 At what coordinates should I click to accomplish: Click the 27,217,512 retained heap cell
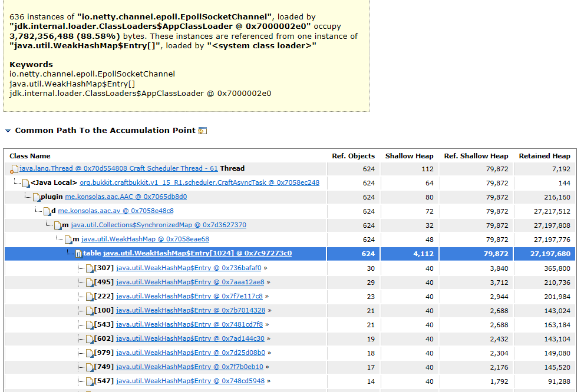(552, 211)
